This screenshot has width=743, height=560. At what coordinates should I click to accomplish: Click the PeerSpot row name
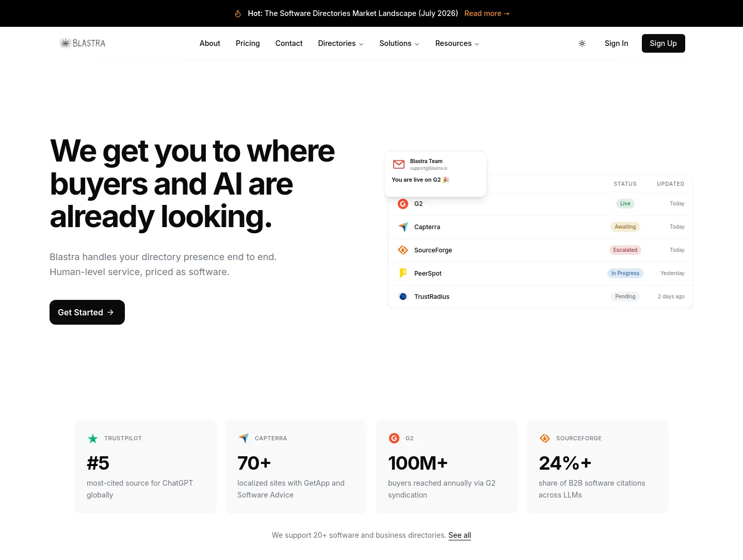428,274
